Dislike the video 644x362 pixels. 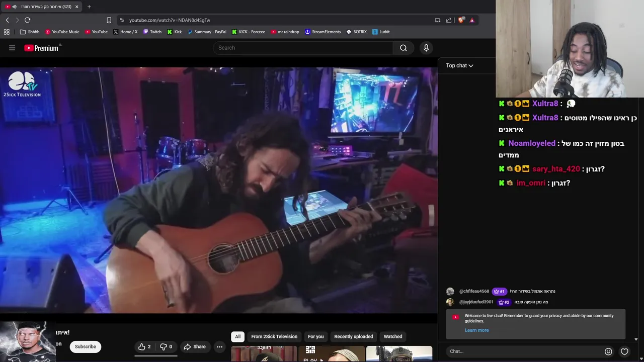(x=166, y=346)
